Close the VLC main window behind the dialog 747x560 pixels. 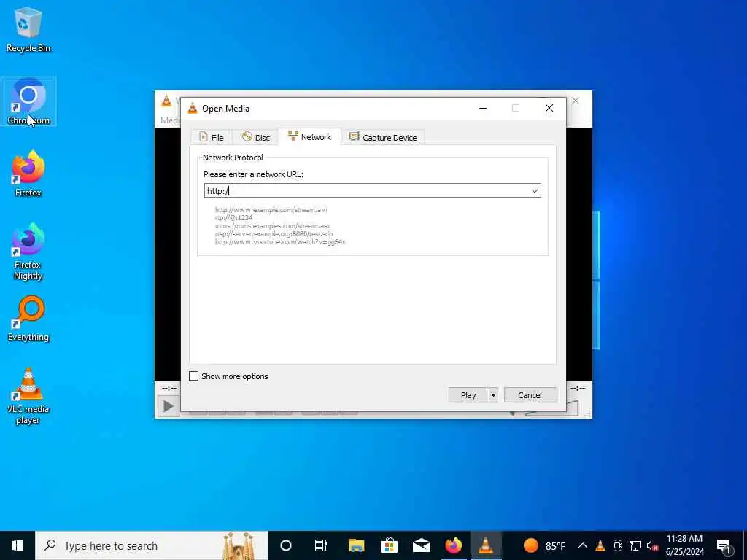[x=576, y=101]
